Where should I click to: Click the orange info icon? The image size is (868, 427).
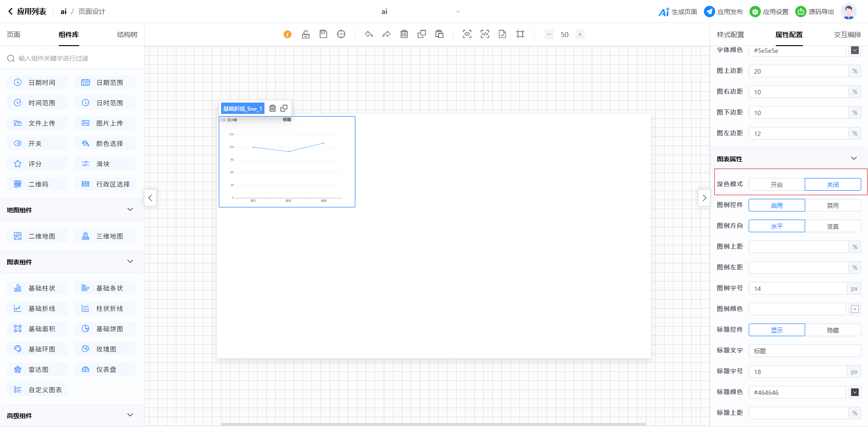point(288,34)
